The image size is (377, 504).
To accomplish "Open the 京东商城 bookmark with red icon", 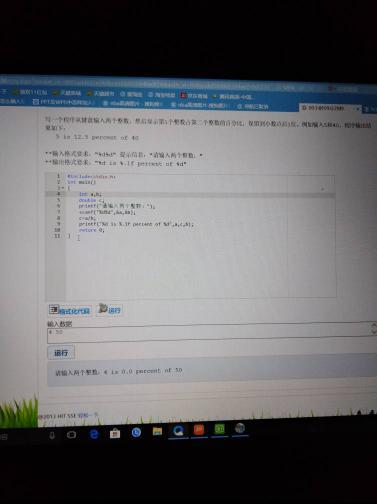I will pos(194,96).
